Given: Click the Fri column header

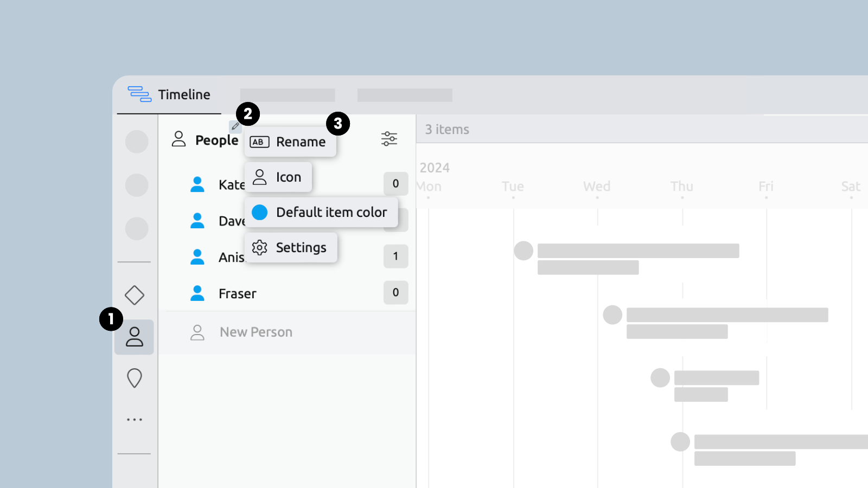Looking at the screenshot, I should tap(766, 187).
